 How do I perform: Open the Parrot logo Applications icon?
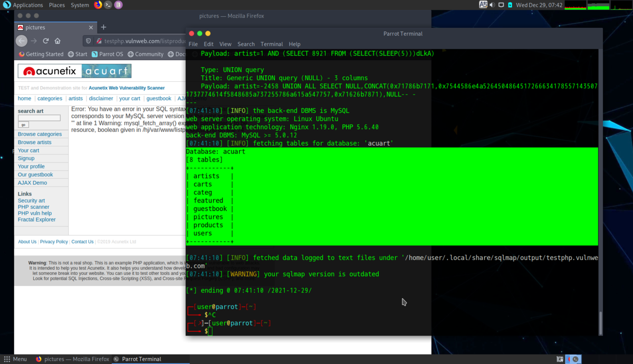coord(6,5)
